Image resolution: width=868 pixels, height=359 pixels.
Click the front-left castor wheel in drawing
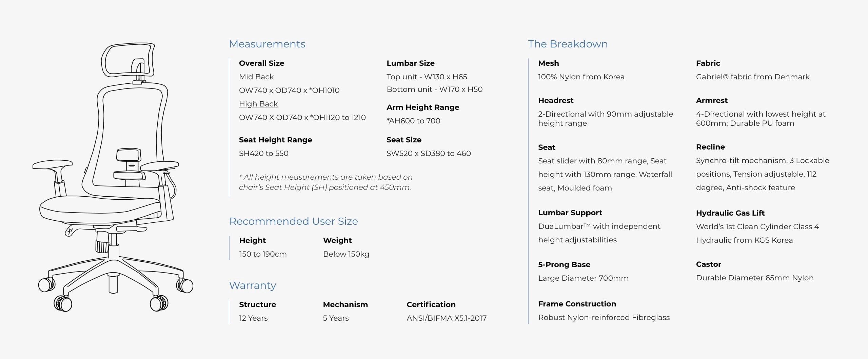click(x=63, y=303)
